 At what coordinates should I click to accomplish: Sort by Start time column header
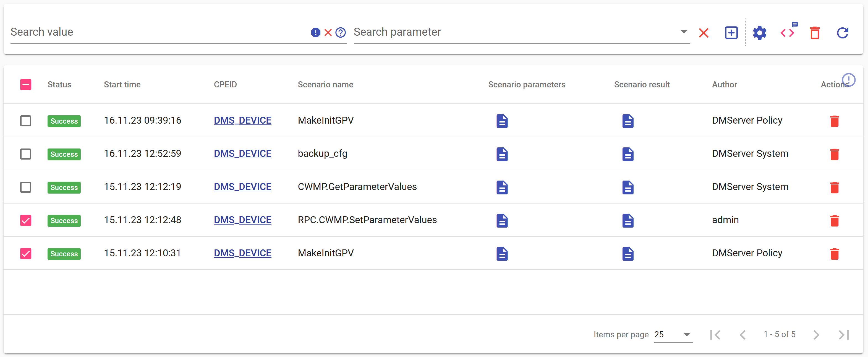point(122,84)
